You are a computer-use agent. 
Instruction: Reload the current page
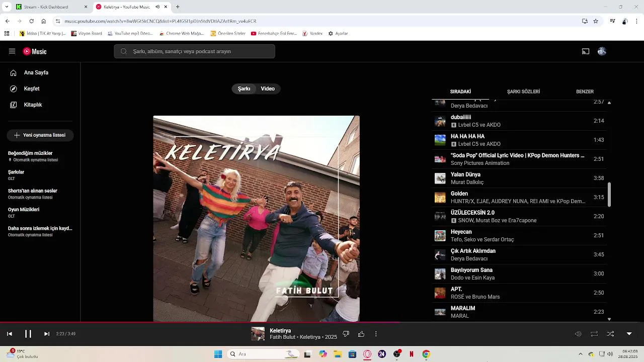(31, 21)
